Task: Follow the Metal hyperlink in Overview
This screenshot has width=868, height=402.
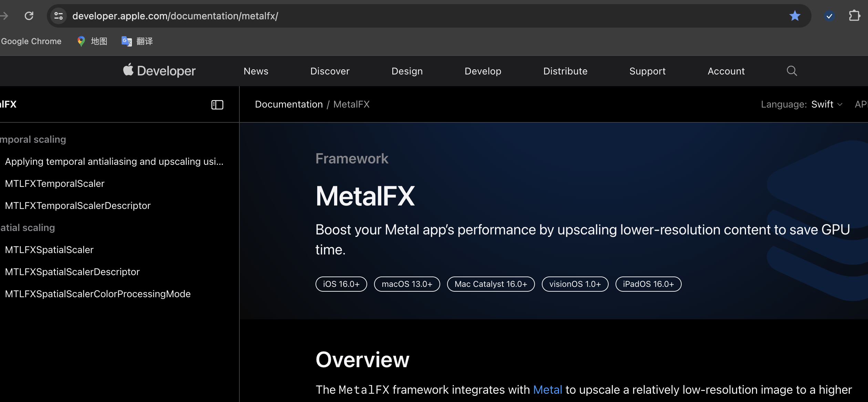Action: [547, 390]
